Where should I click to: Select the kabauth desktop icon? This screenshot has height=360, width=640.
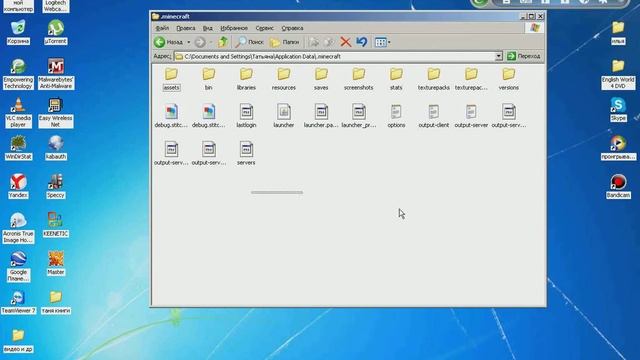pyautogui.click(x=56, y=148)
